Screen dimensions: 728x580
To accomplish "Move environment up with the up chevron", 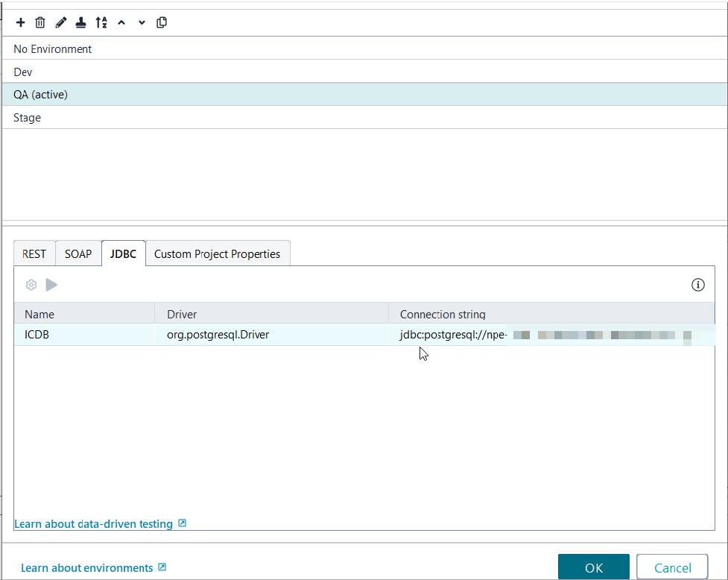I will pyautogui.click(x=121, y=22).
